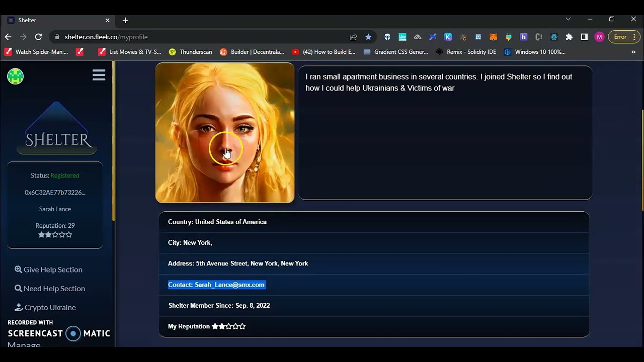Click the green pixel avatar icon
Viewport: 644px width, 362px height.
click(16, 76)
